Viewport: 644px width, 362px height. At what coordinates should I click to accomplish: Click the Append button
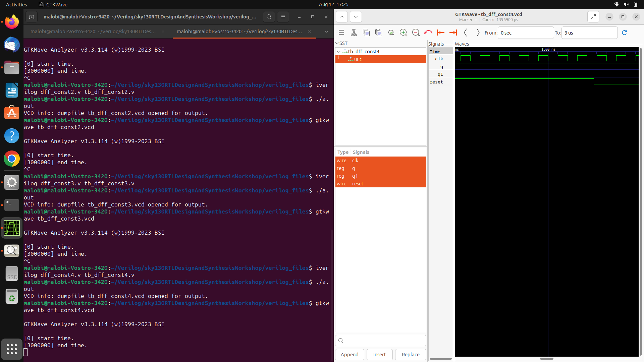[x=350, y=354]
